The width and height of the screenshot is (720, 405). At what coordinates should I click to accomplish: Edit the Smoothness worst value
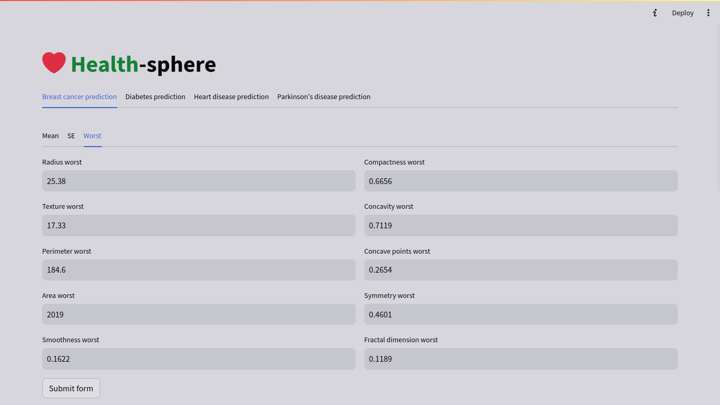[198, 359]
